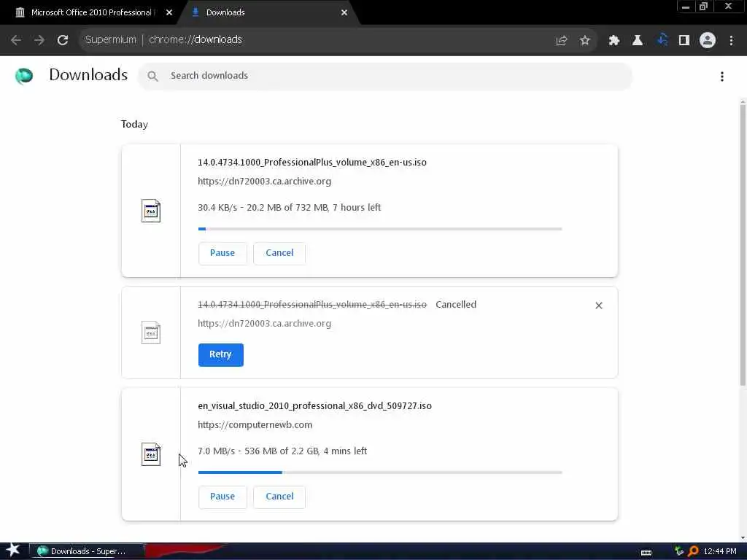Open Downloads page more actions menu

click(x=722, y=76)
